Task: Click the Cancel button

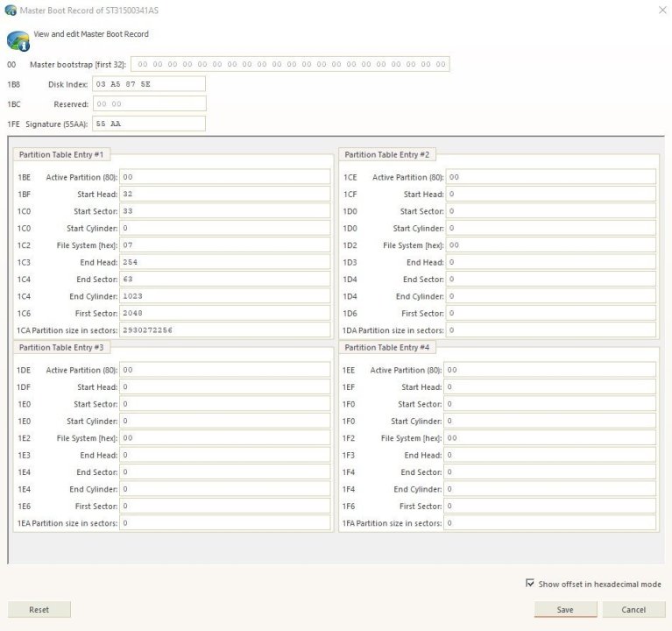Action: pyautogui.click(x=633, y=610)
